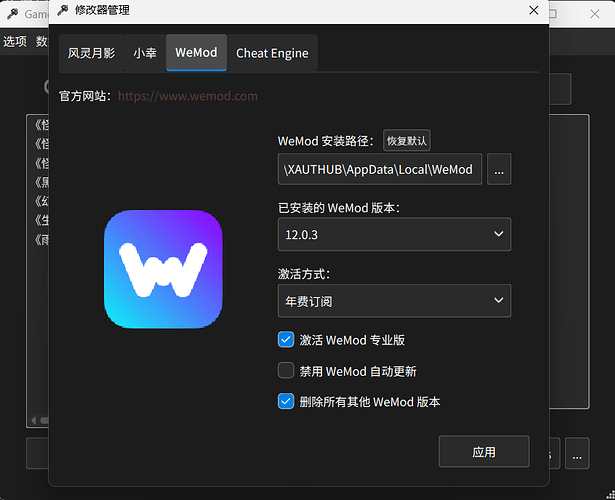The image size is (615, 500).
Task: Open the 激活方式 年费订阅 dropdown
Action: [x=394, y=301]
